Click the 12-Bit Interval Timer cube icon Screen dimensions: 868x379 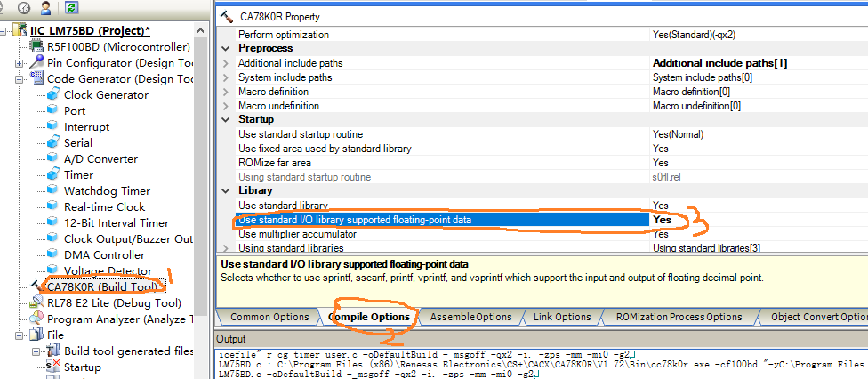pos(53,222)
